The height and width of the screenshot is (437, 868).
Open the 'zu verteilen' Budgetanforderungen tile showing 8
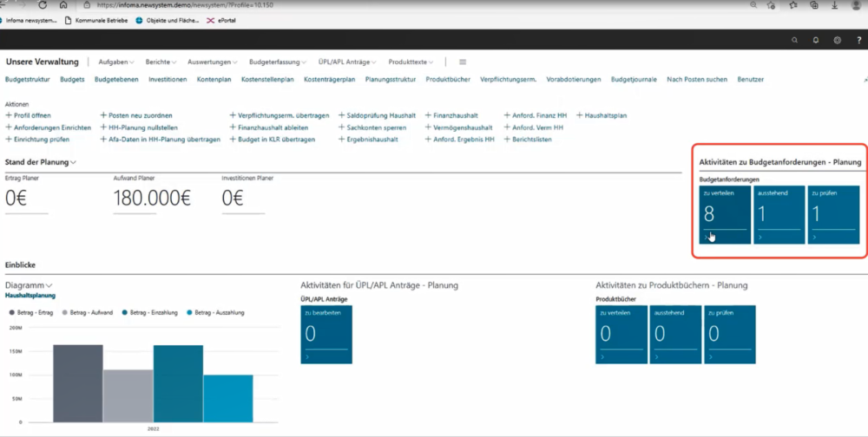coord(723,213)
